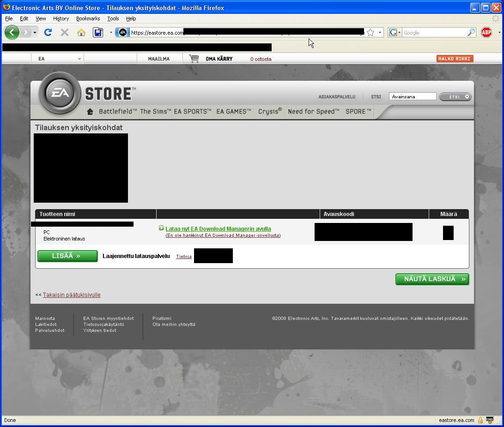
Task: Click the browser home icon
Action: click(x=81, y=32)
